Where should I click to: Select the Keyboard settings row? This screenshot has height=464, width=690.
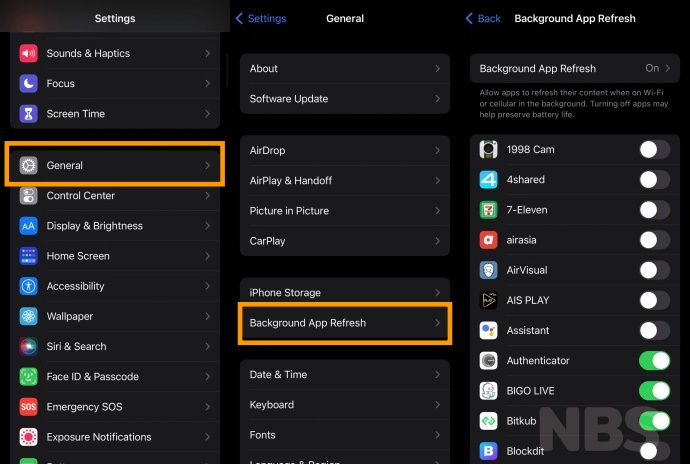click(345, 405)
